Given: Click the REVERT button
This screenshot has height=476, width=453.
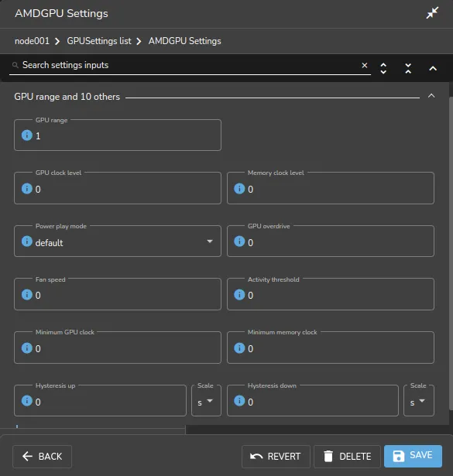Looking at the screenshot, I should point(276,457).
